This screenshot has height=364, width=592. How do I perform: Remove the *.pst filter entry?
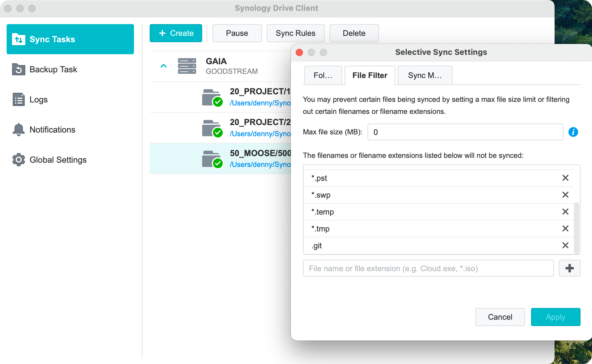coord(565,178)
